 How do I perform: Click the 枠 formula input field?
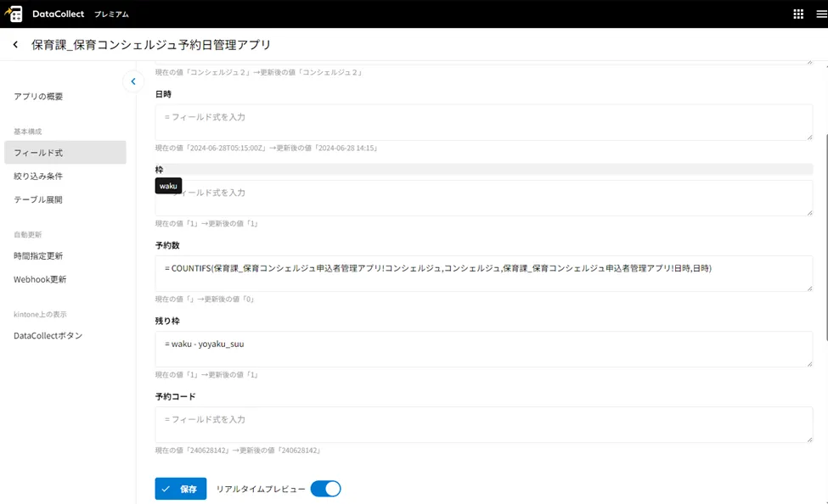483,198
